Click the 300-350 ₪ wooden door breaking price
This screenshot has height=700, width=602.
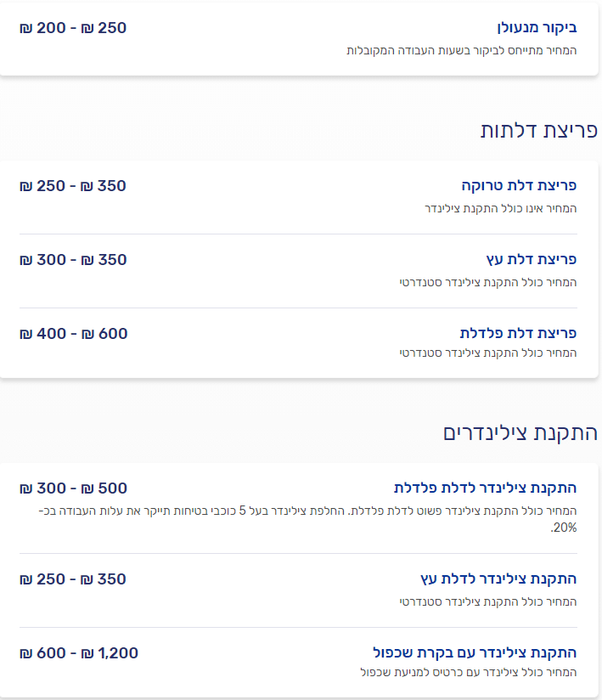tap(73, 260)
